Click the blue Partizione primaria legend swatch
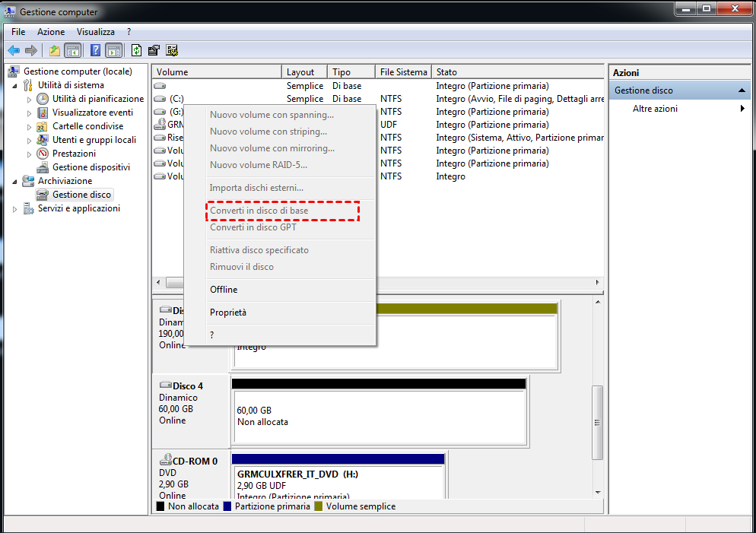Viewport: 756px width, 533px height. [227, 506]
